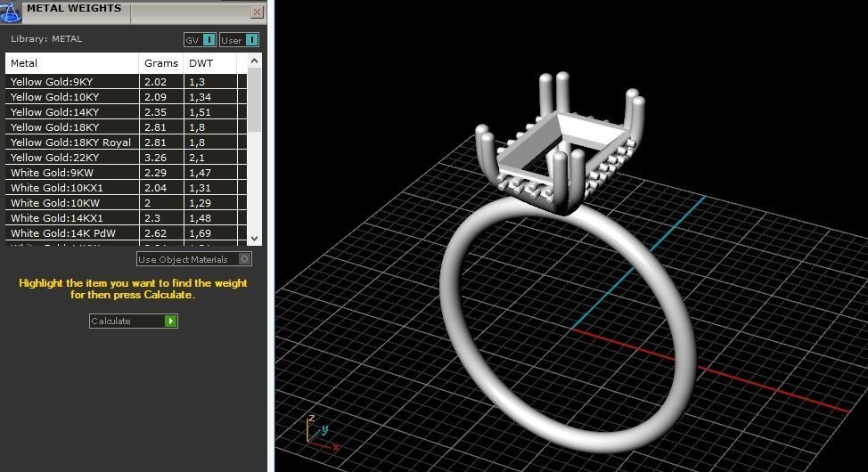Select the White Gold:14K PdW row

coord(127,233)
